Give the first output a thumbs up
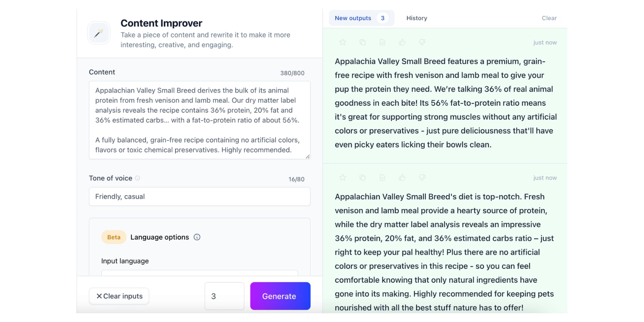 [x=402, y=42]
